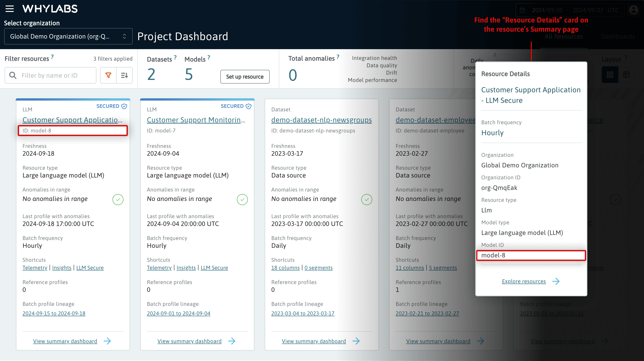This screenshot has width=644, height=361.
Task: Click the WhyLabs logo
Action: click(x=50, y=8)
